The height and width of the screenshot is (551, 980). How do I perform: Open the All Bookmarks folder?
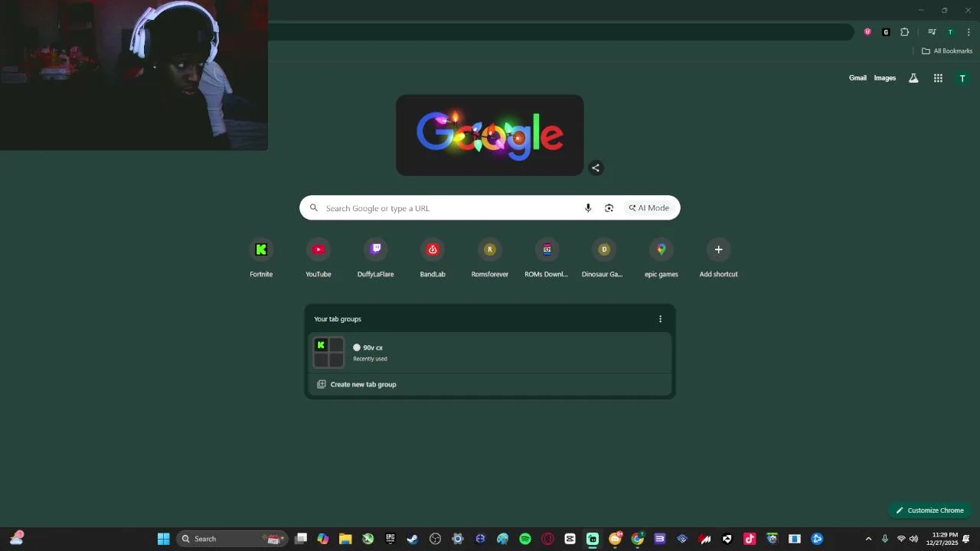point(947,51)
